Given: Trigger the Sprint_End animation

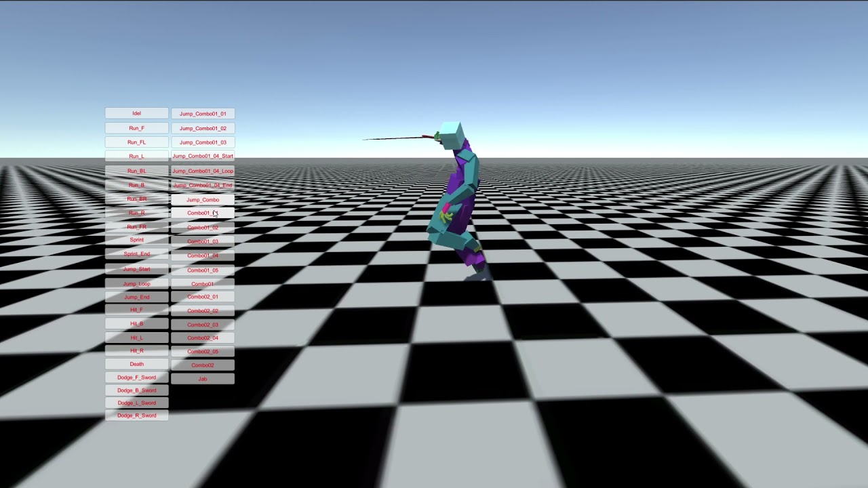Looking at the screenshot, I should pos(136,254).
